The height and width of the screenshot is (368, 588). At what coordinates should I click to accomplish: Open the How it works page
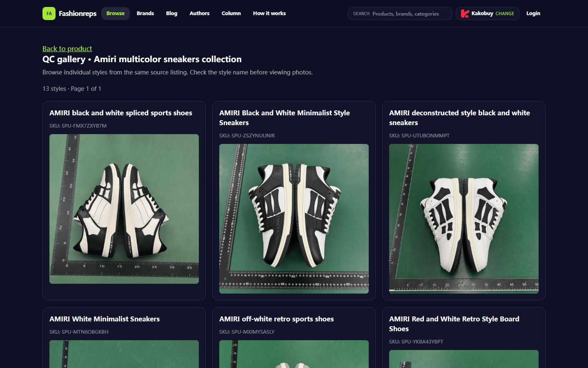269,13
